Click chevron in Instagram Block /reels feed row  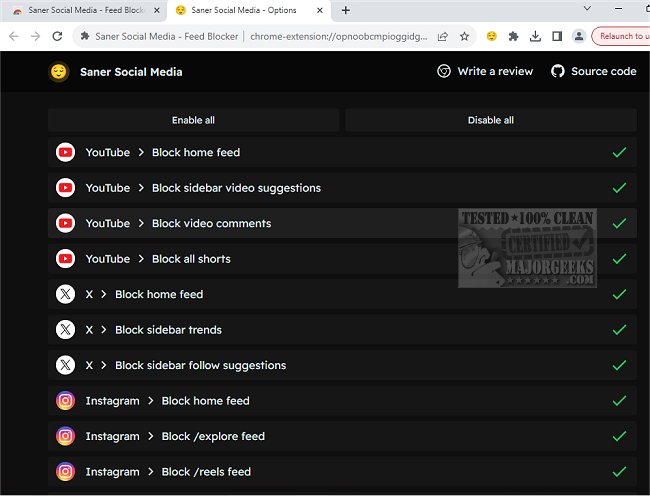(150, 472)
